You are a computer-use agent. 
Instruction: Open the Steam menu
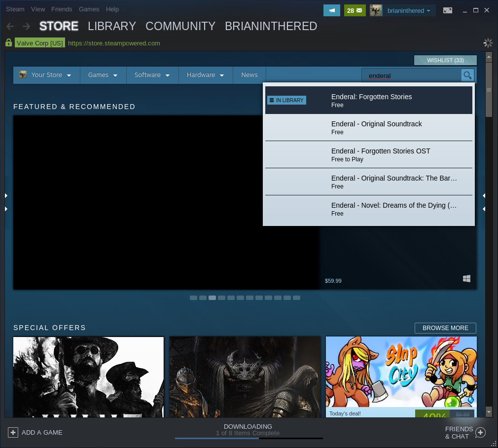[x=15, y=9]
